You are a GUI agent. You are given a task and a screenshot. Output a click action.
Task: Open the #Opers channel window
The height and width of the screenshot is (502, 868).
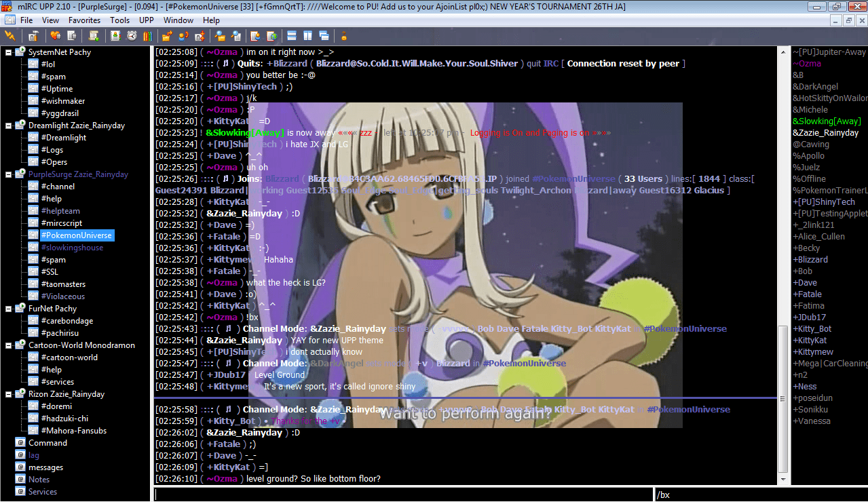[54, 162]
